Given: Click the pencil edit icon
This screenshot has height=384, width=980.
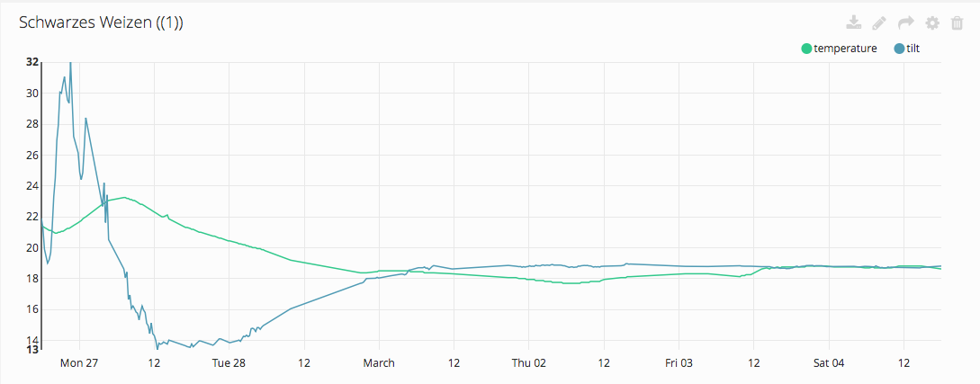Looking at the screenshot, I should coord(880,22).
